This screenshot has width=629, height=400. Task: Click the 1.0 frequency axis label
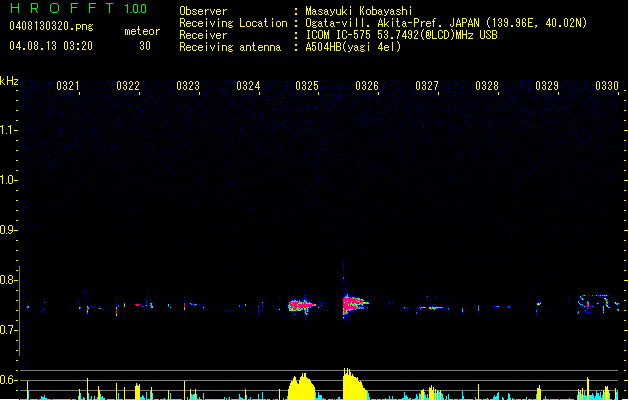point(8,180)
